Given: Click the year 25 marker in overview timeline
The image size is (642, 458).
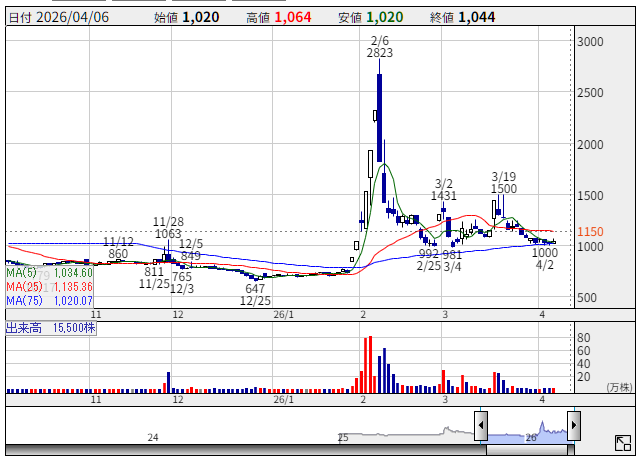Looking at the screenshot, I should [x=343, y=438].
